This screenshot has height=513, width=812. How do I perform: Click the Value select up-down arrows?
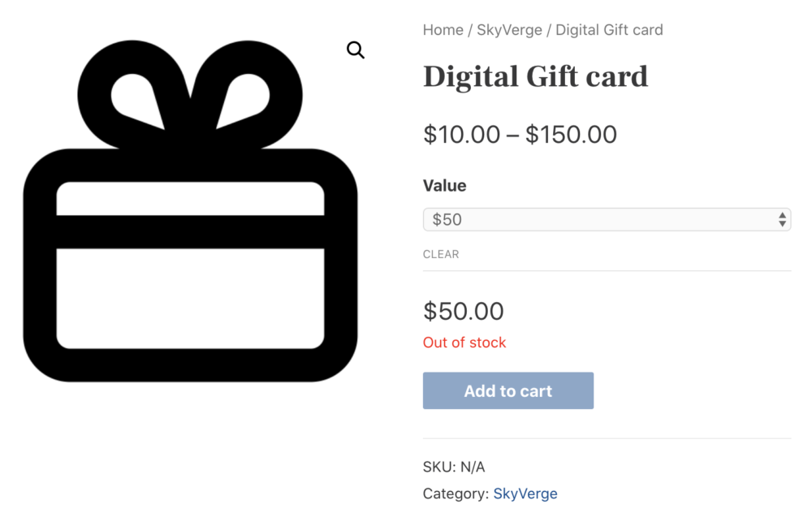pos(782,219)
